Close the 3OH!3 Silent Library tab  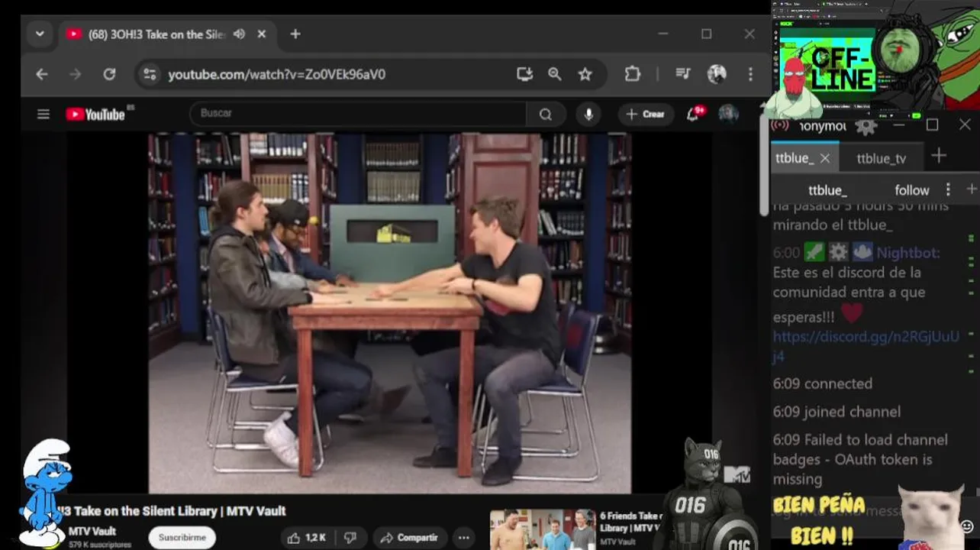[262, 34]
